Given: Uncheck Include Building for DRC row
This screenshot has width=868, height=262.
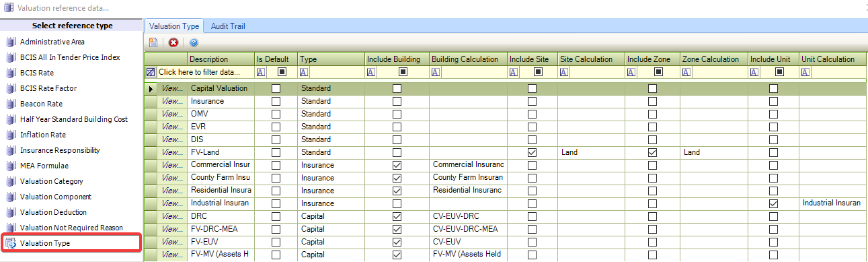Looking at the screenshot, I should [x=397, y=216].
